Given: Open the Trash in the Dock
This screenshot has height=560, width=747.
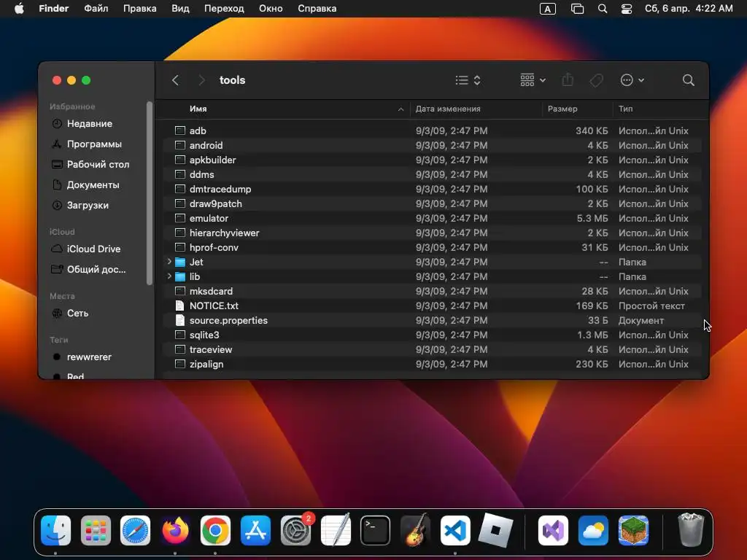Looking at the screenshot, I should point(691,530).
